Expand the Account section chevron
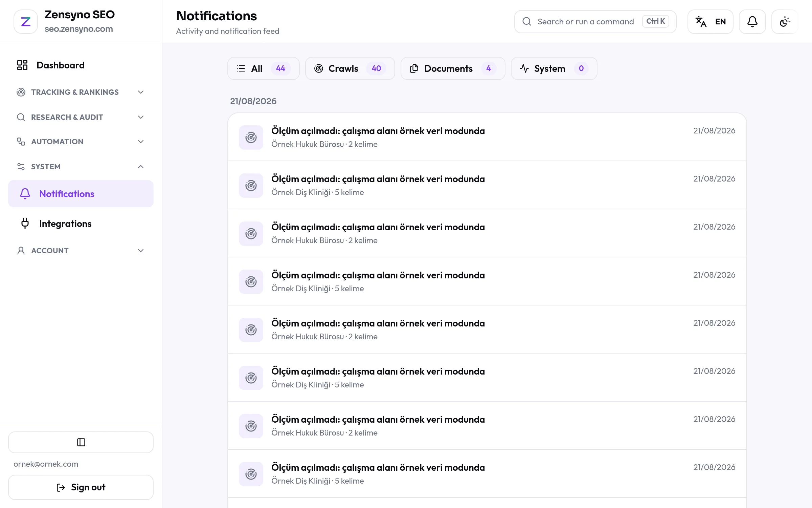The image size is (812, 508). pos(141,251)
